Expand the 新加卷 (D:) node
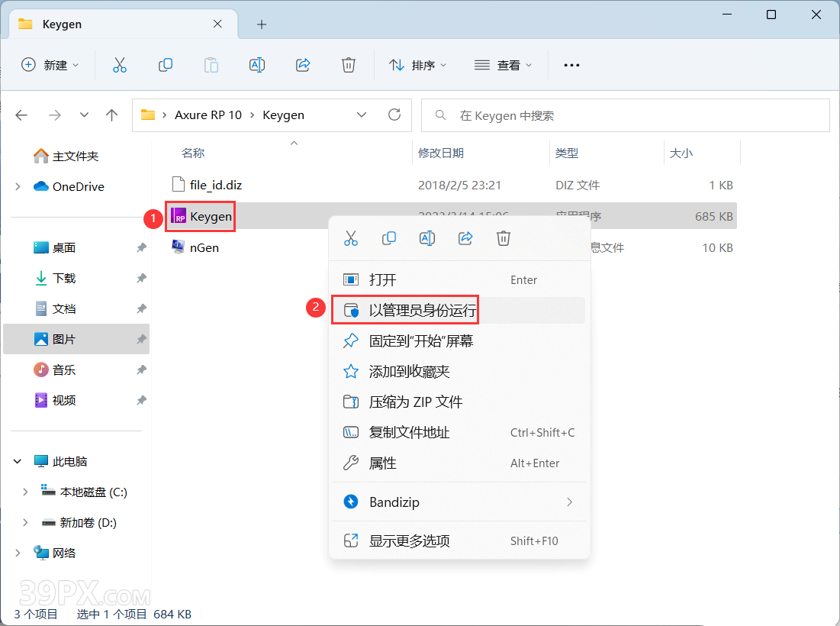The width and height of the screenshot is (840, 626). (25, 523)
